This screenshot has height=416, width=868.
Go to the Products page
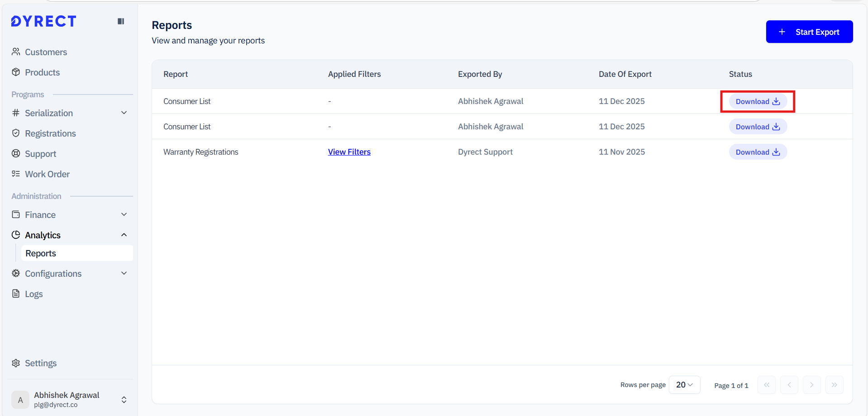point(42,72)
